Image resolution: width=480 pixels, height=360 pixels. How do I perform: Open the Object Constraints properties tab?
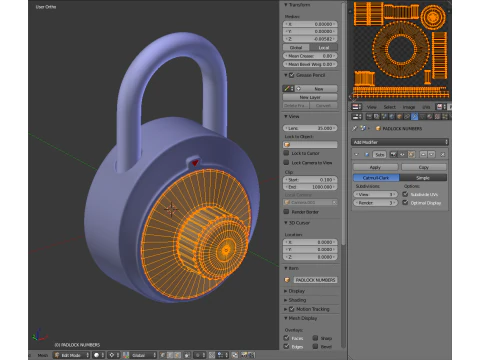pos(407,117)
